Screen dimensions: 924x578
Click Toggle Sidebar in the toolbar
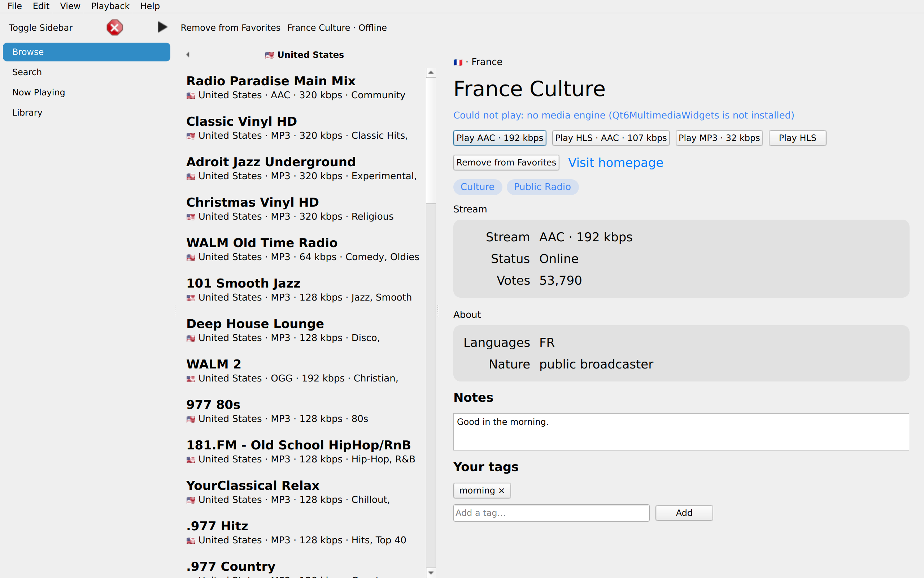[x=40, y=27]
